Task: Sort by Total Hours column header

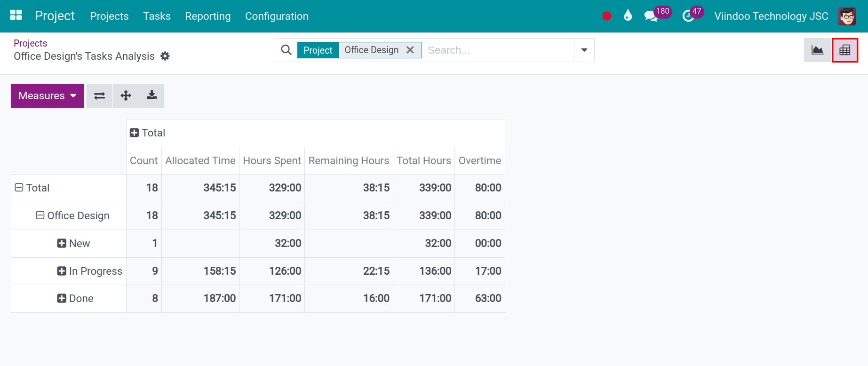Action: click(424, 161)
